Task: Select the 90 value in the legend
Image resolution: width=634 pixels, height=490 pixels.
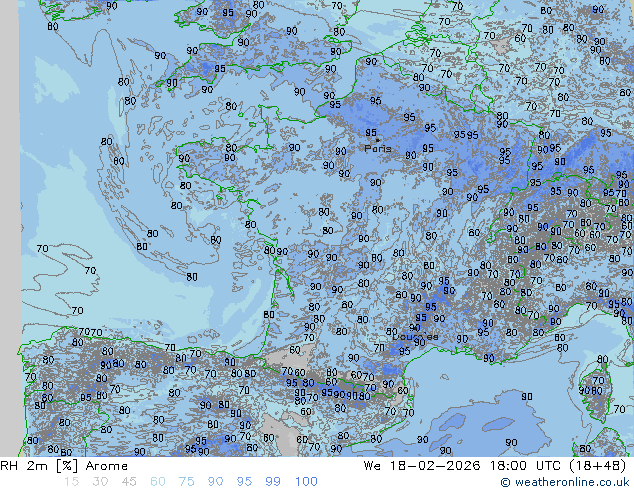Action: 216,482
